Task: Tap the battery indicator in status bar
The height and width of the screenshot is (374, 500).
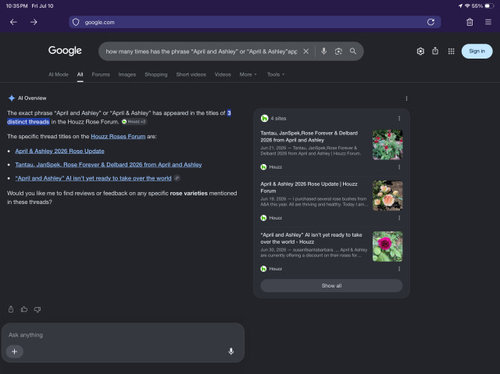Action: [489, 6]
